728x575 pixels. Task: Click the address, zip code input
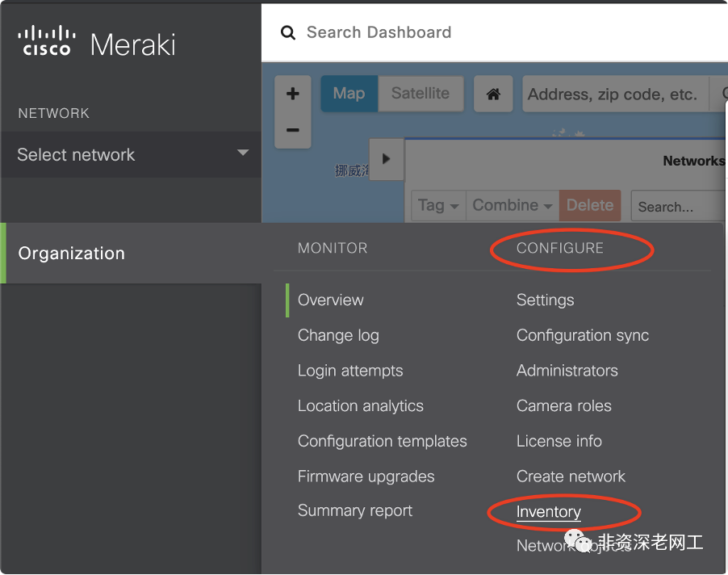(x=613, y=94)
